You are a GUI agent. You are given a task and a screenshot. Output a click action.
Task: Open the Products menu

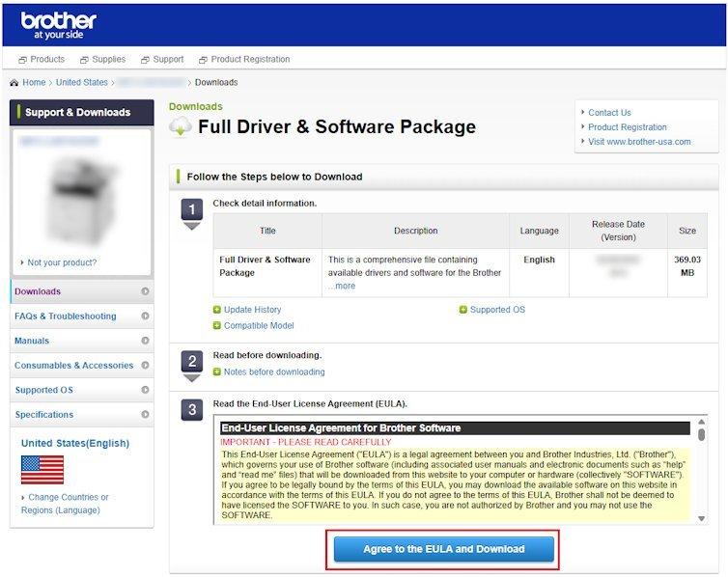click(47, 60)
